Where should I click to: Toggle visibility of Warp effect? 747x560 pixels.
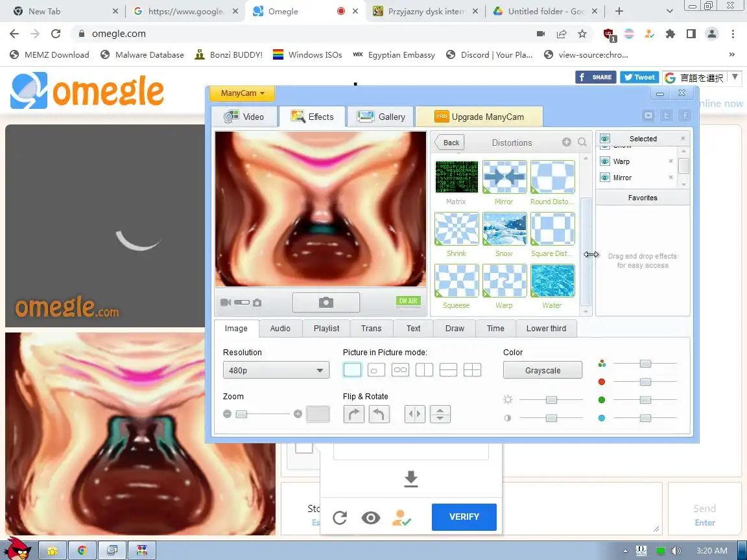tap(605, 161)
